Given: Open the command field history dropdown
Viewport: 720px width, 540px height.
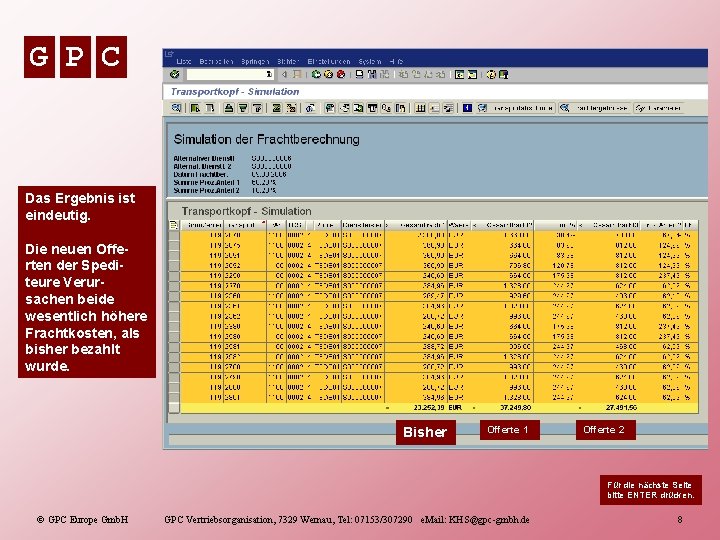Looking at the screenshot, I should point(269,74).
